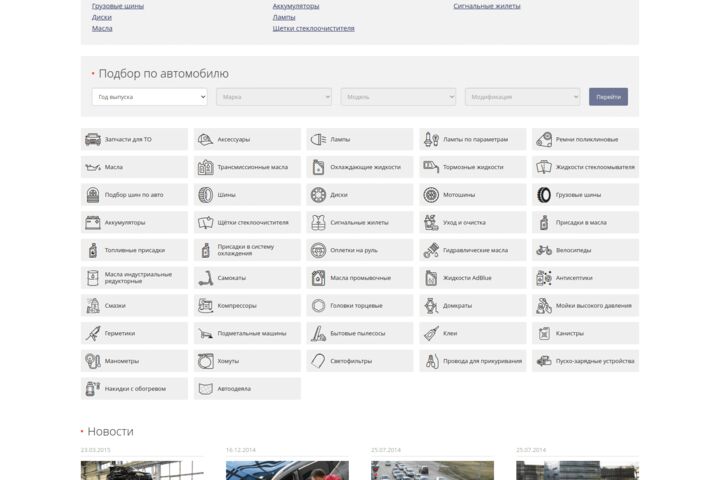Image resolution: width=720 pixels, height=480 pixels.
Task: Select the Топливные присадки category text
Action: pyautogui.click(x=135, y=250)
